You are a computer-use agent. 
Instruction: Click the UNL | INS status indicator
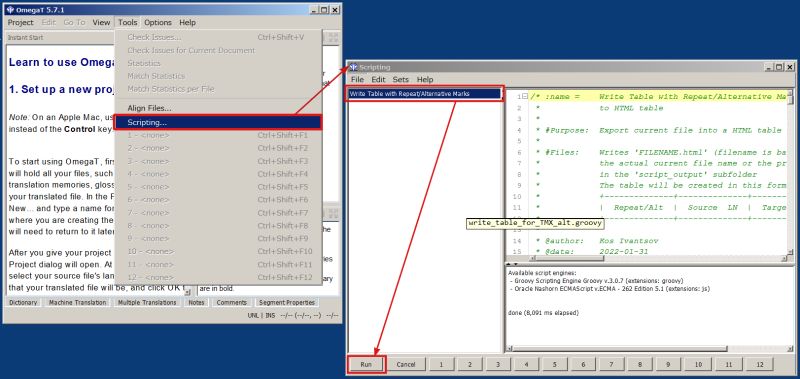click(x=261, y=316)
